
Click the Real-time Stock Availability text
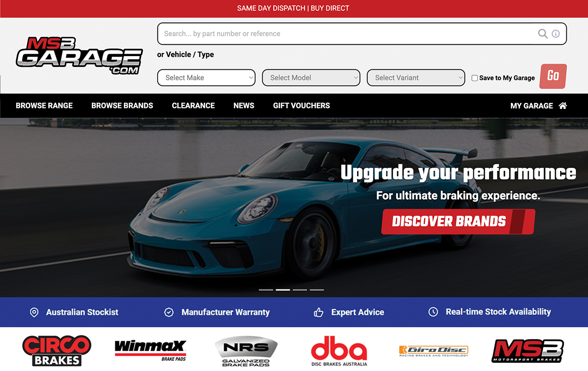click(x=498, y=312)
